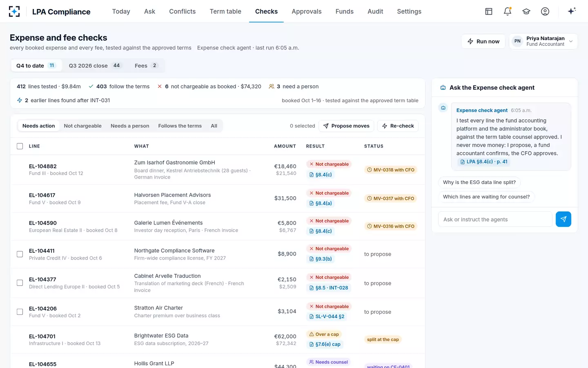Ask 'Why is the ESG data line split?'
This screenshot has width=588, height=368.
coord(479,182)
